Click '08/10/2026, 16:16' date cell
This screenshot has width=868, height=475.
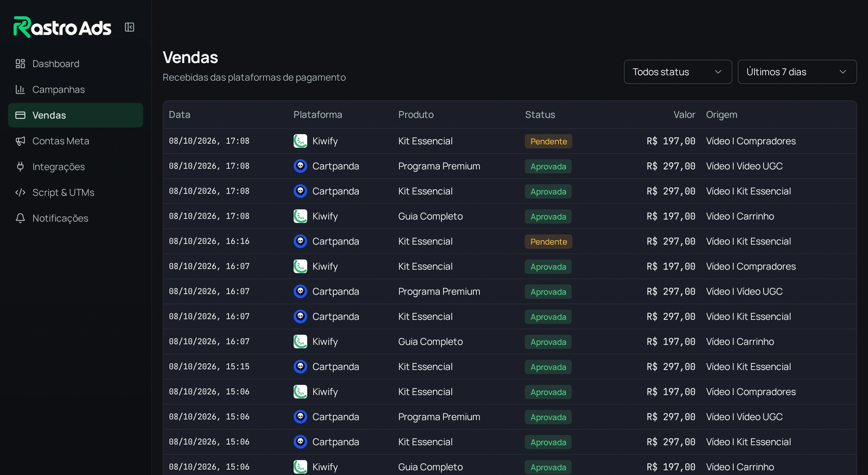click(209, 241)
